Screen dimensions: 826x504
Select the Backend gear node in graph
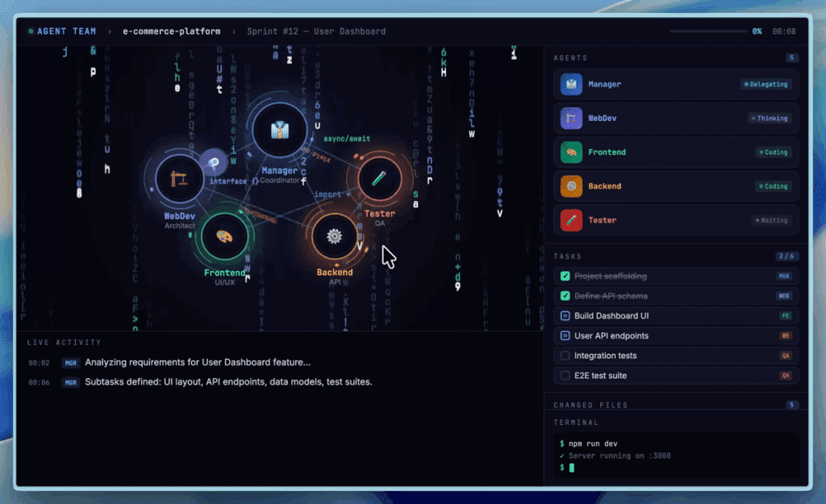coord(334,236)
